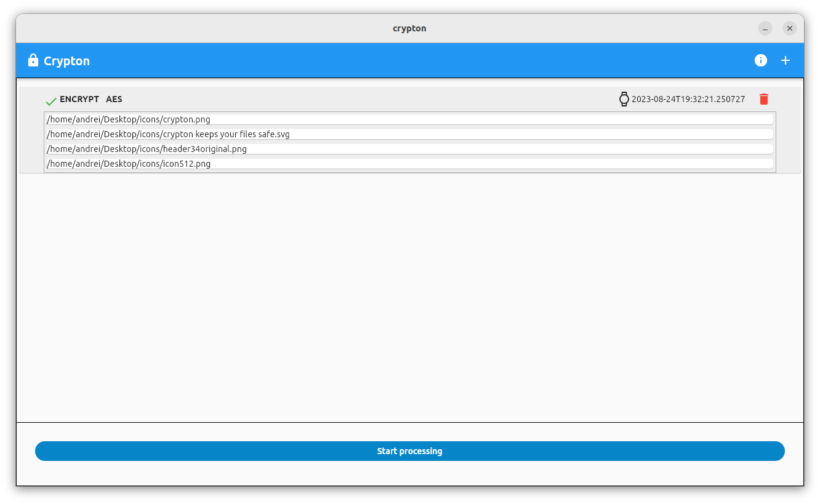Screen dimensions: 820x504
Task: Click the crypton keeps your files safe.svg path
Action: click(409, 134)
